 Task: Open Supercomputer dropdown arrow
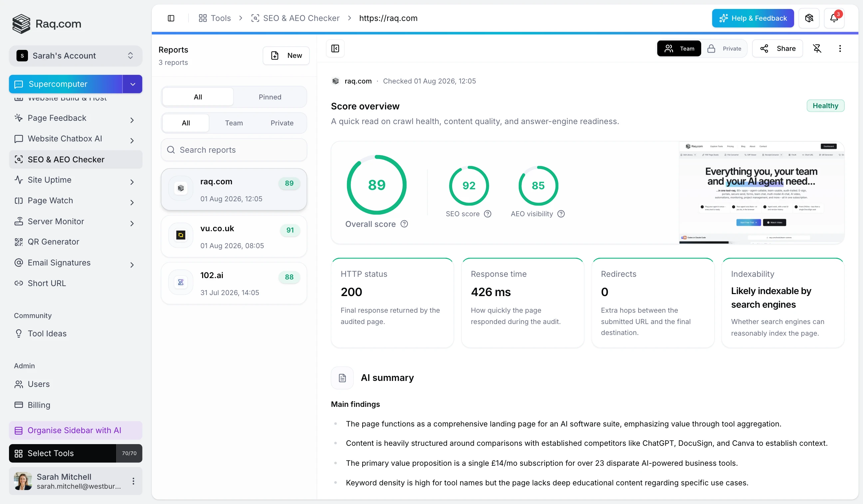pos(133,84)
